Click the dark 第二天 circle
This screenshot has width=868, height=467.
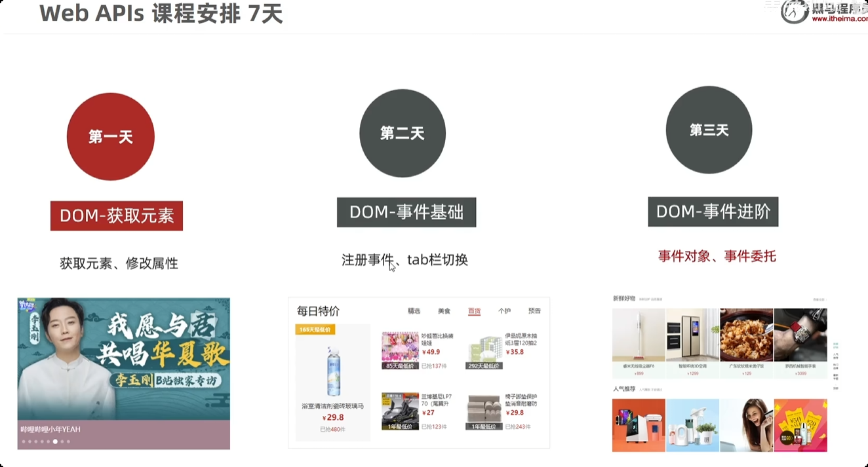pos(403,134)
